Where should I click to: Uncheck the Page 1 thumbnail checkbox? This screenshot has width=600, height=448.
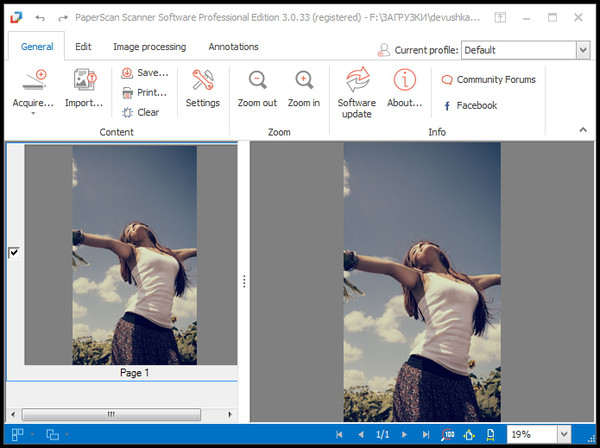14,253
